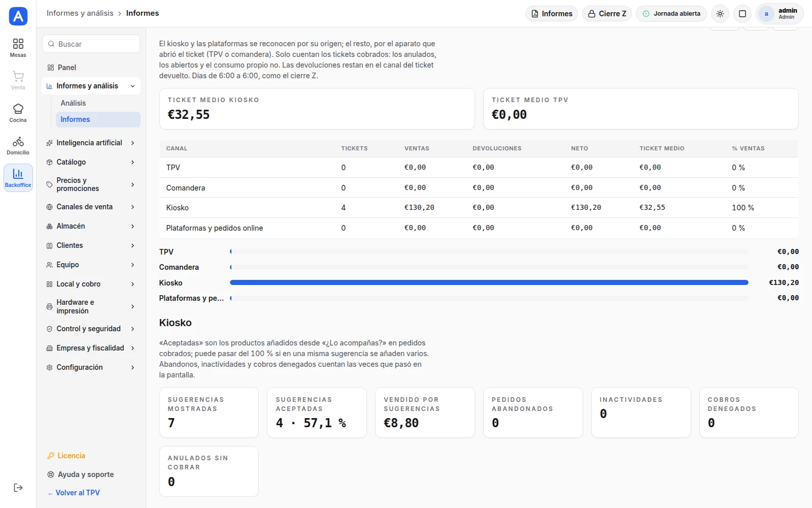812x508 pixels.
Task: Expand the Precios y promociones section
Action: tap(91, 184)
